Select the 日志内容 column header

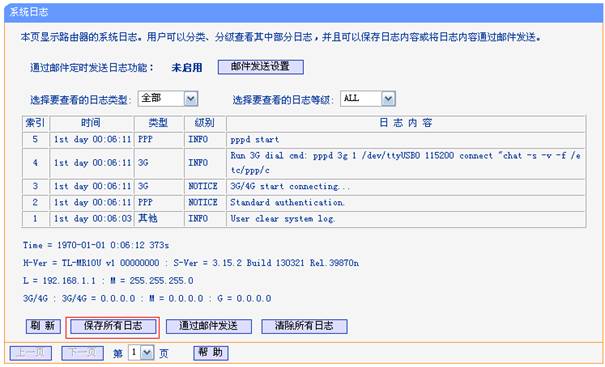(406, 123)
